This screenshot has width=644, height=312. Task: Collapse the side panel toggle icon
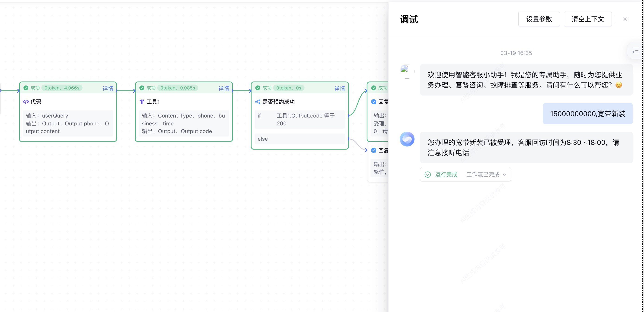pos(635,51)
